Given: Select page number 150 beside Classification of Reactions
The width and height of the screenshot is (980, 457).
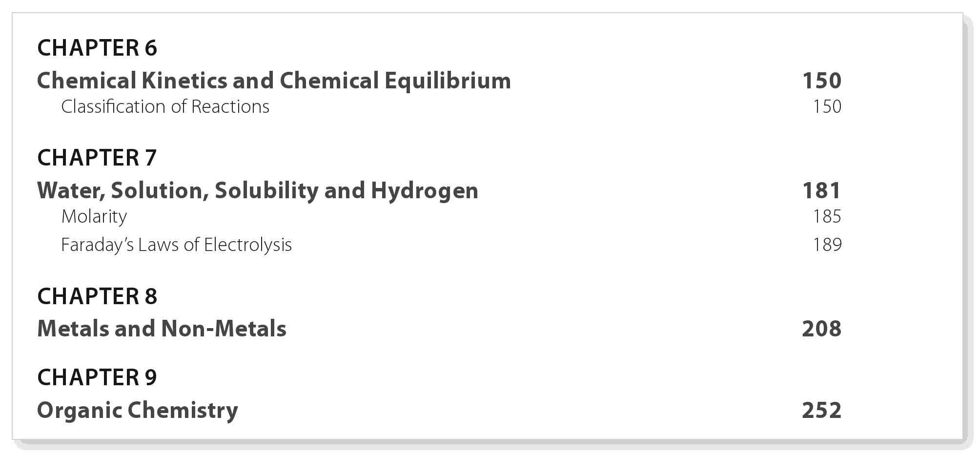Looking at the screenshot, I should (x=827, y=106).
